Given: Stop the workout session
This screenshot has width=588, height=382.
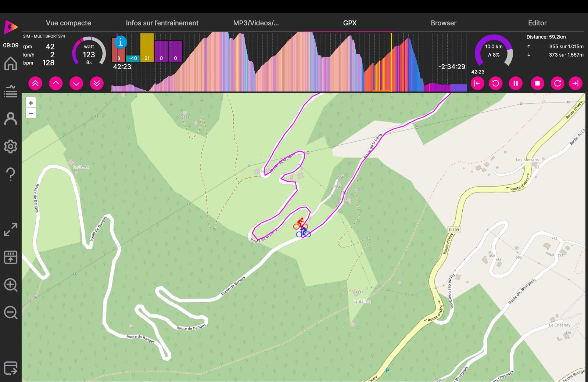Looking at the screenshot, I should [537, 83].
